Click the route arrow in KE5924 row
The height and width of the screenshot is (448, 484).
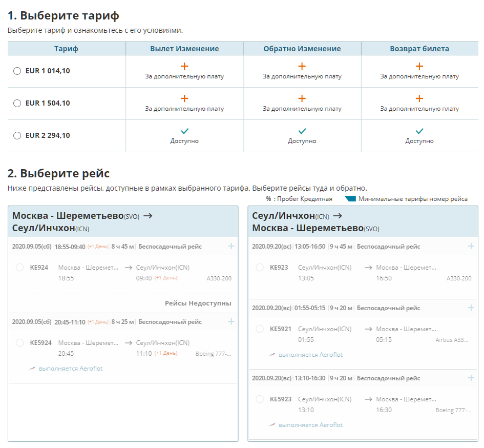click(129, 342)
